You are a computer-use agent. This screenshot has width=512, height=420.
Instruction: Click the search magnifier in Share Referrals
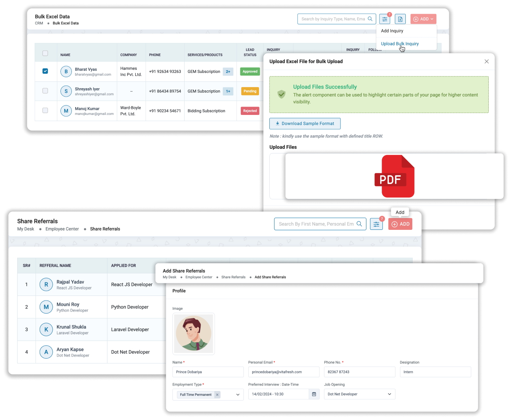pyautogui.click(x=359, y=224)
